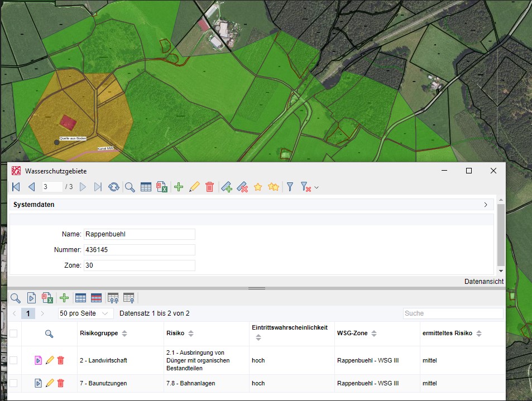The height and width of the screenshot is (401, 532).
Task: Expand the Systemdaten section
Action: tap(486, 205)
